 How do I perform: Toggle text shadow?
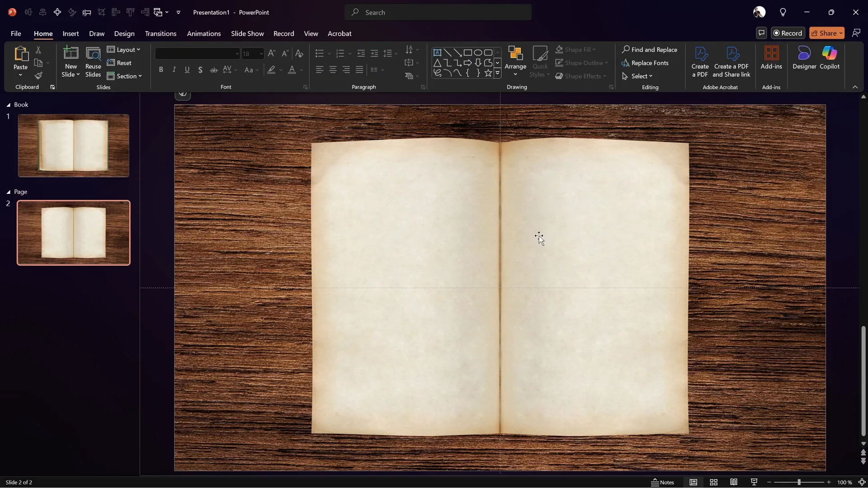(x=200, y=70)
